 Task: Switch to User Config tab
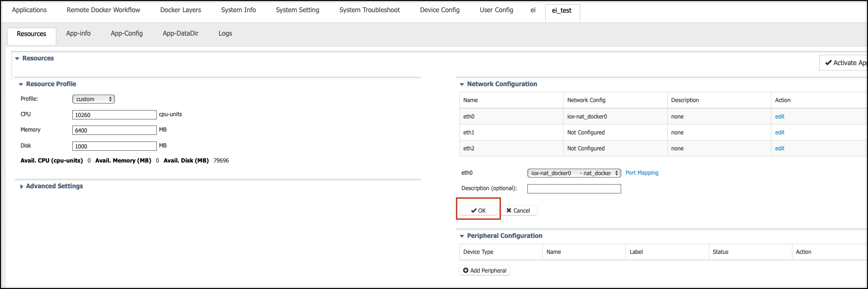pyautogui.click(x=496, y=10)
